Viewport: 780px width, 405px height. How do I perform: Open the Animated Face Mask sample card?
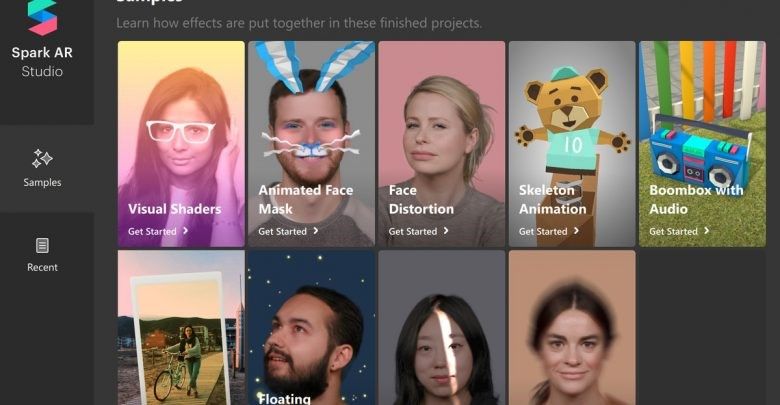click(311, 144)
